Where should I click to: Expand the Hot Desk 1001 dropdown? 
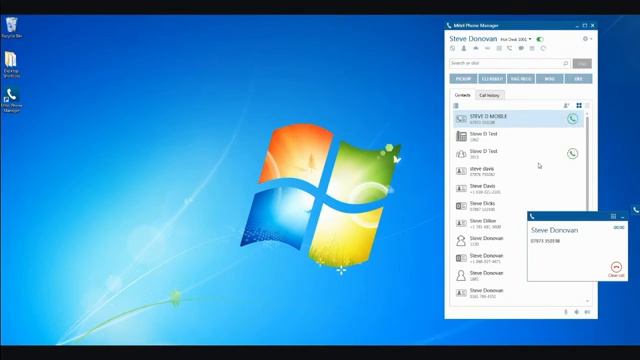530,39
